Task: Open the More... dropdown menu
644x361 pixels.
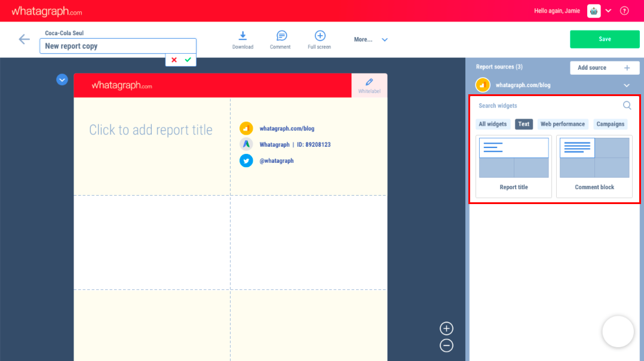Action: tap(370, 39)
